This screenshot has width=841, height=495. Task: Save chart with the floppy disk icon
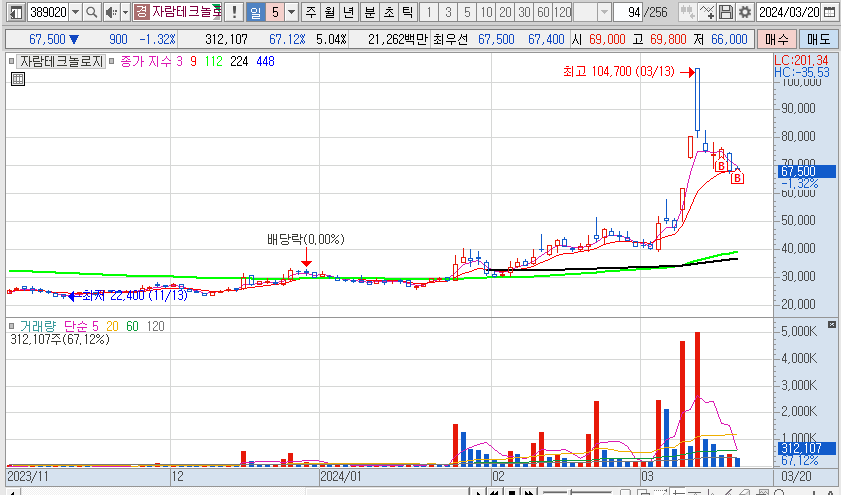(726, 12)
